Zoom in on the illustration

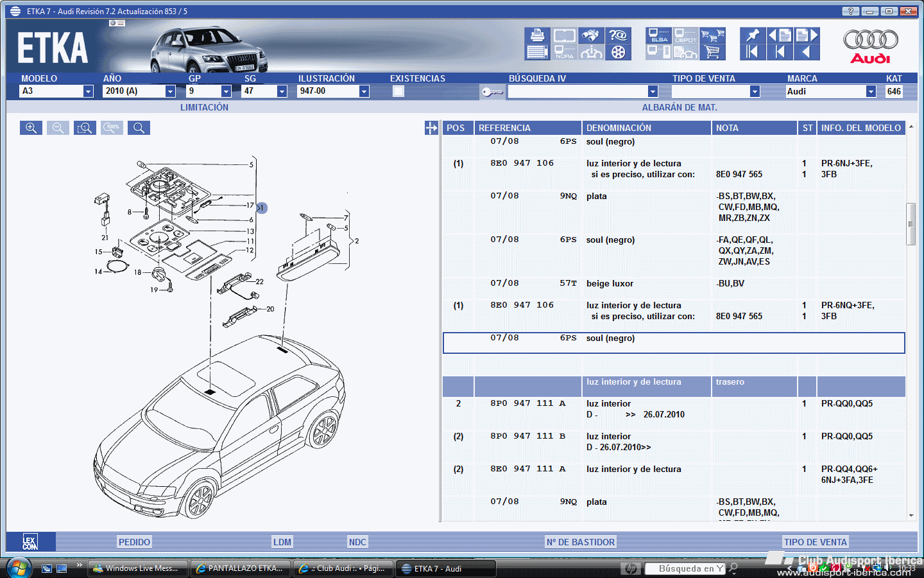point(31,128)
